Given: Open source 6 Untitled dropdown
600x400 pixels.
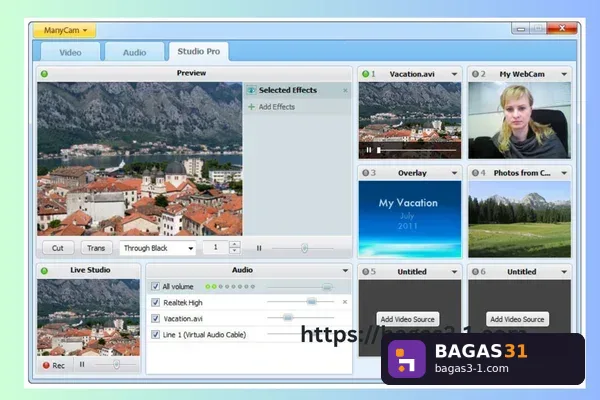Looking at the screenshot, I should tap(564, 272).
